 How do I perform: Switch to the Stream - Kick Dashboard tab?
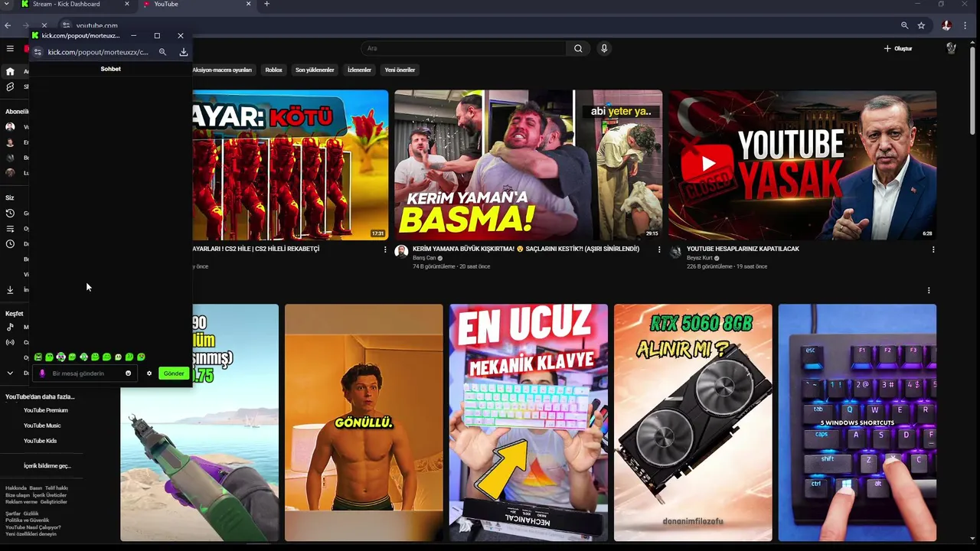[76, 4]
